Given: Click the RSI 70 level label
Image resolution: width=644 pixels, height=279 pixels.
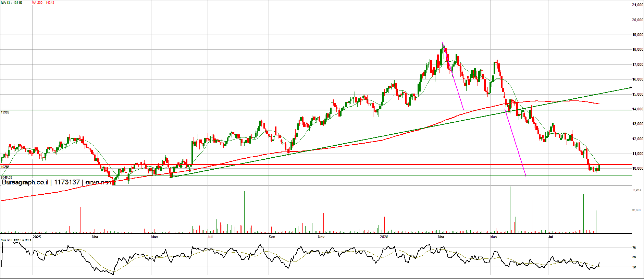Looking at the screenshot, I should point(634,247).
